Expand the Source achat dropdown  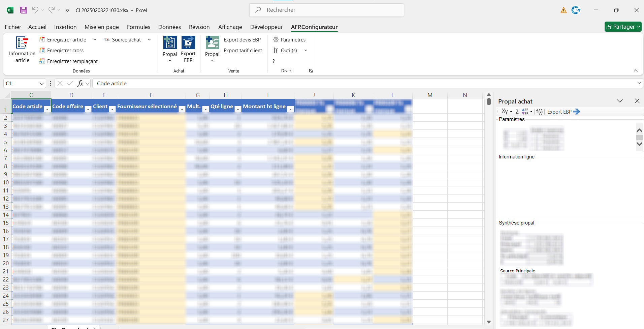(x=149, y=40)
